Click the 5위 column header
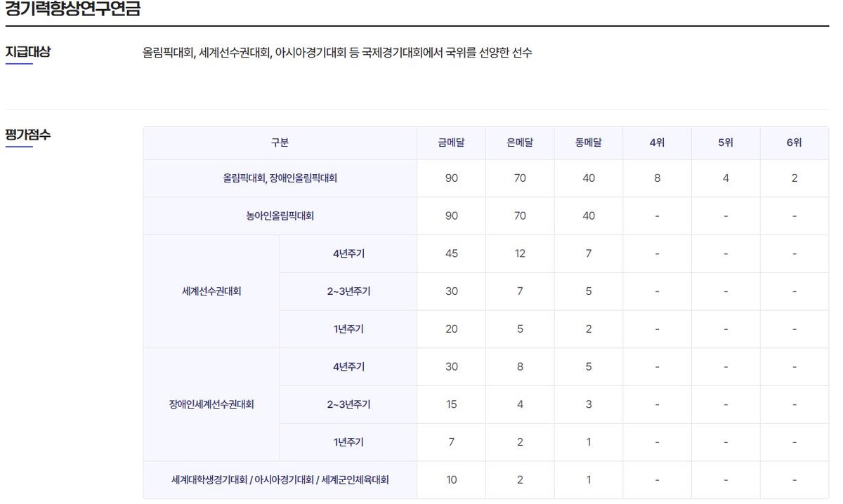The height and width of the screenshot is (504, 843). point(726,142)
